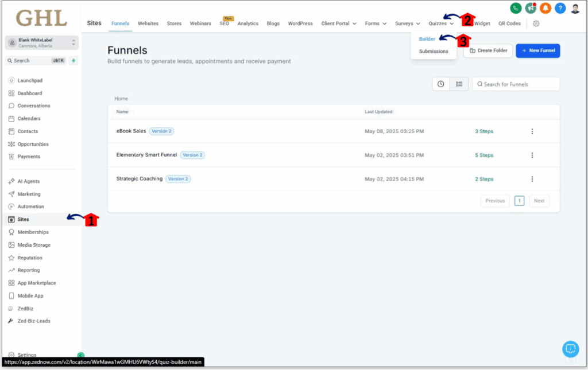Viewport: 588px width, 370px height.
Task: Select Builder from Quizzes menu
Action: 427,39
